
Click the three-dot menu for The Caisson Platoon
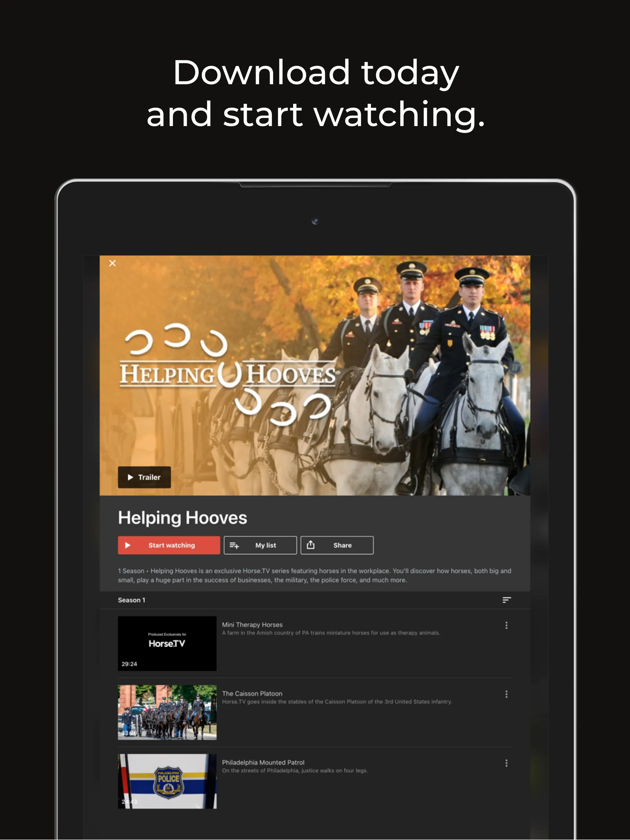(x=506, y=693)
